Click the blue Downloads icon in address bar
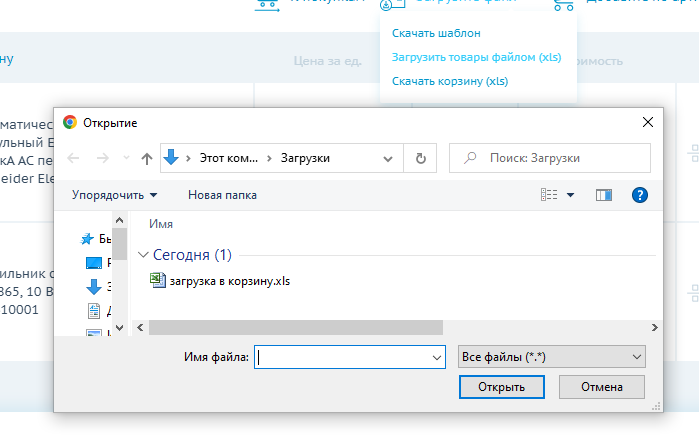Viewport: 699px width, 438px height. pyautogui.click(x=171, y=157)
